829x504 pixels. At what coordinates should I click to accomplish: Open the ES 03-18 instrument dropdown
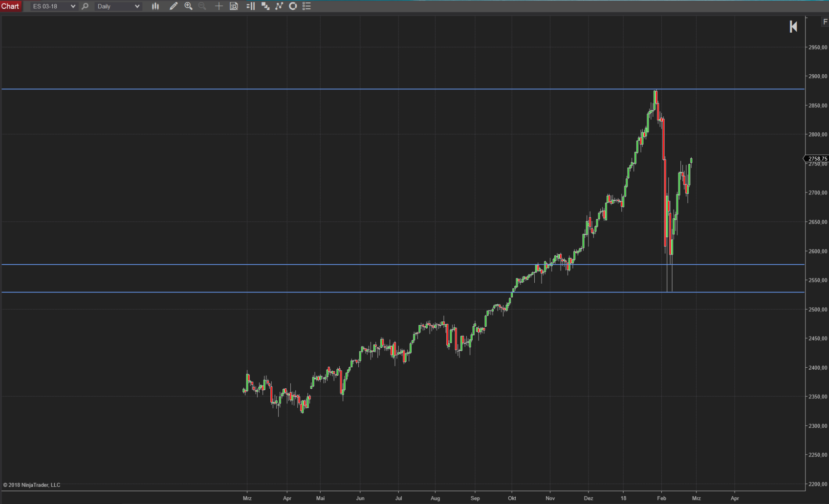pyautogui.click(x=54, y=6)
